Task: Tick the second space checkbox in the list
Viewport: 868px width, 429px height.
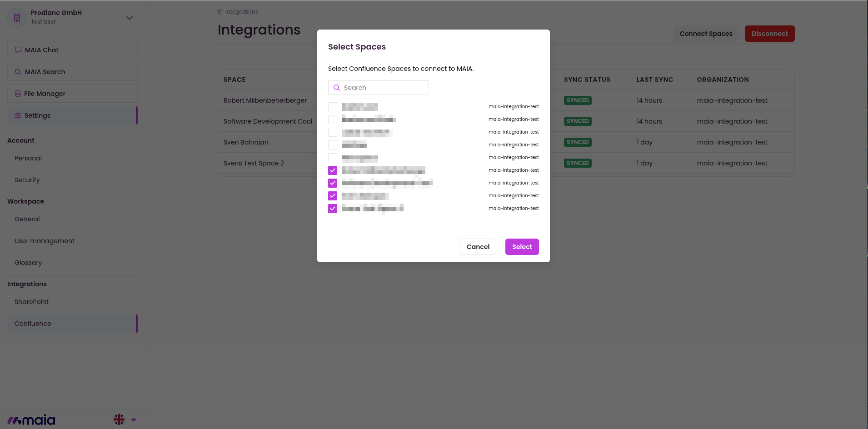Action: coord(333,120)
